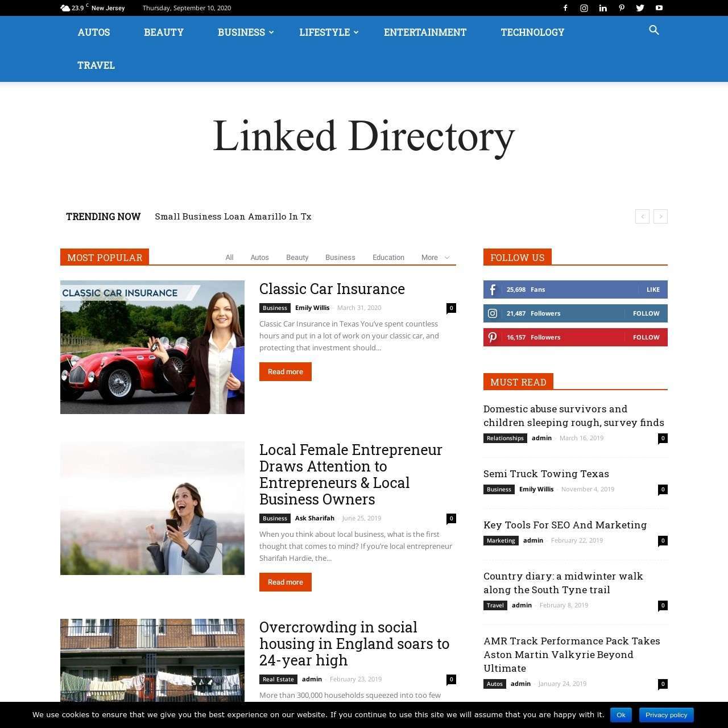728x728 pixels.
Task: Open the Privacy policy button
Action: click(666, 715)
